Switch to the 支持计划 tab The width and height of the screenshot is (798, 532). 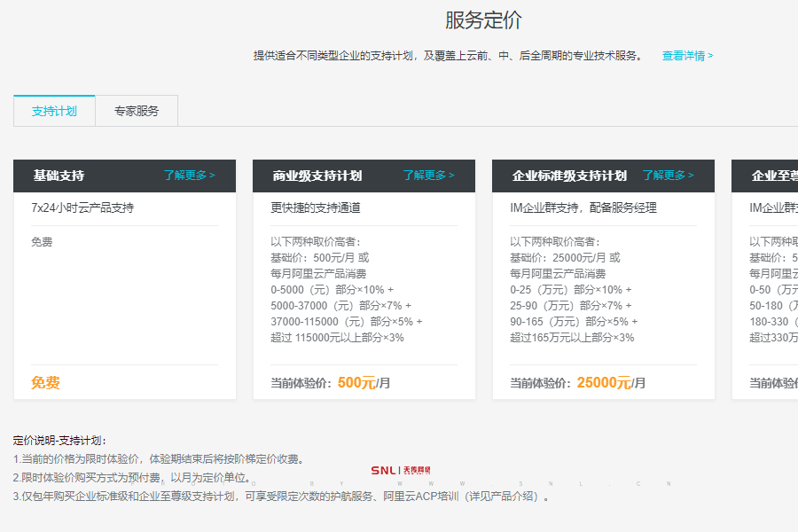click(54, 111)
